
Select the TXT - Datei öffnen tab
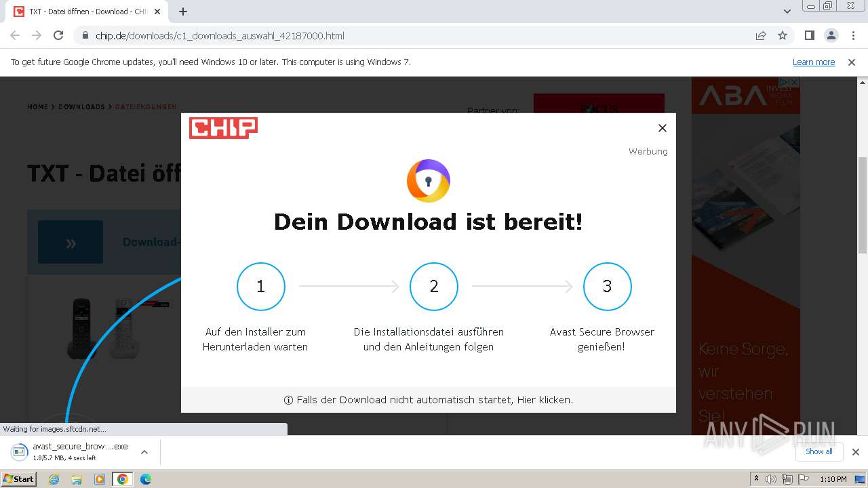(x=87, y=12)
